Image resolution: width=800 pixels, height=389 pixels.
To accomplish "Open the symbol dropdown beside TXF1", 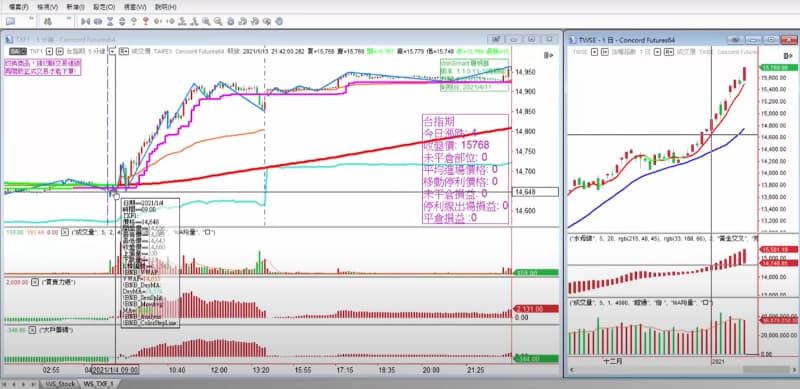I will pos(49,51).
